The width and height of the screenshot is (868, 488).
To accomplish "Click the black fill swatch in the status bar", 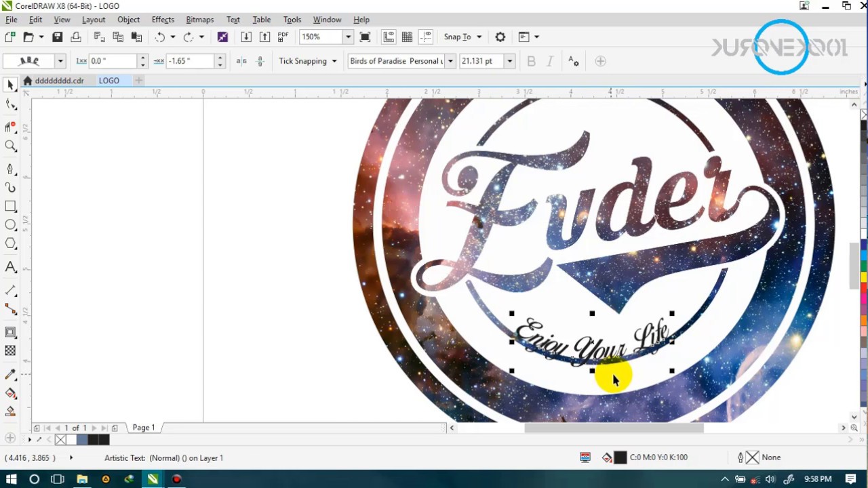I will pyautogui.click(x=620, y=457).
